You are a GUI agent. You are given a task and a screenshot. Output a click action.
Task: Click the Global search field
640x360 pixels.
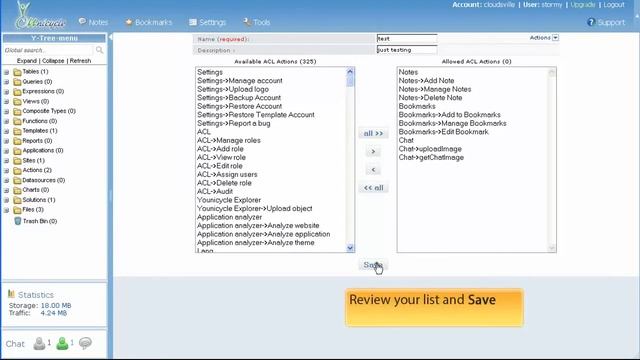click(48, 50)
